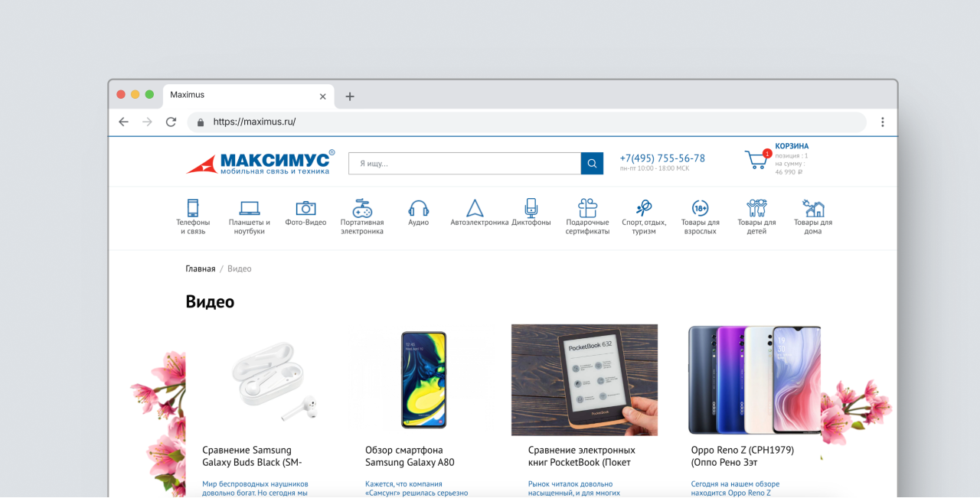The width and height of the screenshot is (980, 498).
Task: Open Портативная электроника gamepad icon
Action: (362, 207)
